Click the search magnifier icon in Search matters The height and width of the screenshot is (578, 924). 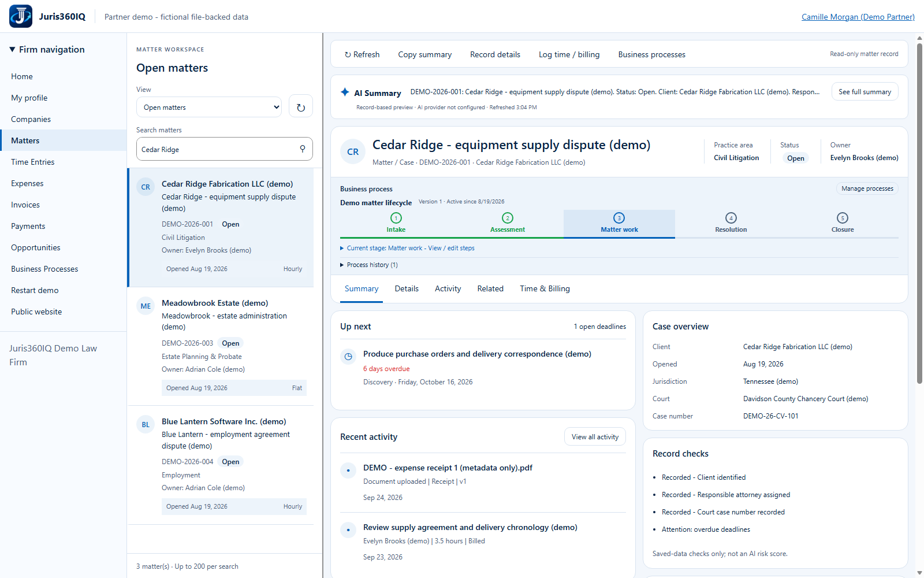point(303,149)
